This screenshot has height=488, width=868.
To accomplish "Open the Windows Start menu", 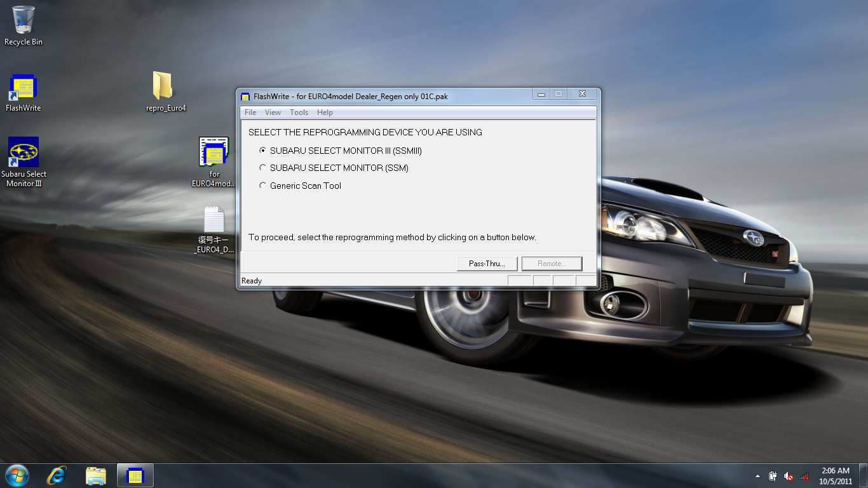I will (x=17, y=475).
